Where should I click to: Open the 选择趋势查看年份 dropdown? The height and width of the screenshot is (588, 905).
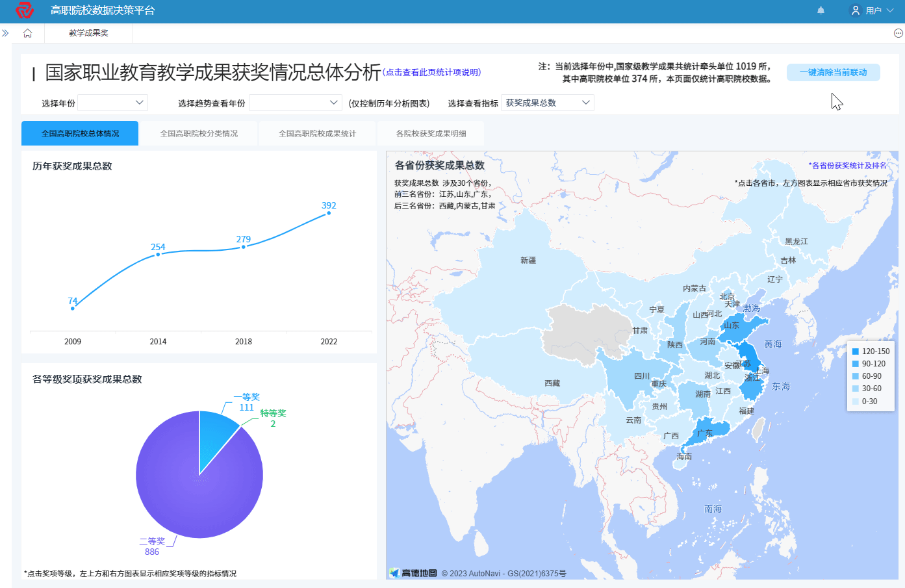pos(296,102)
